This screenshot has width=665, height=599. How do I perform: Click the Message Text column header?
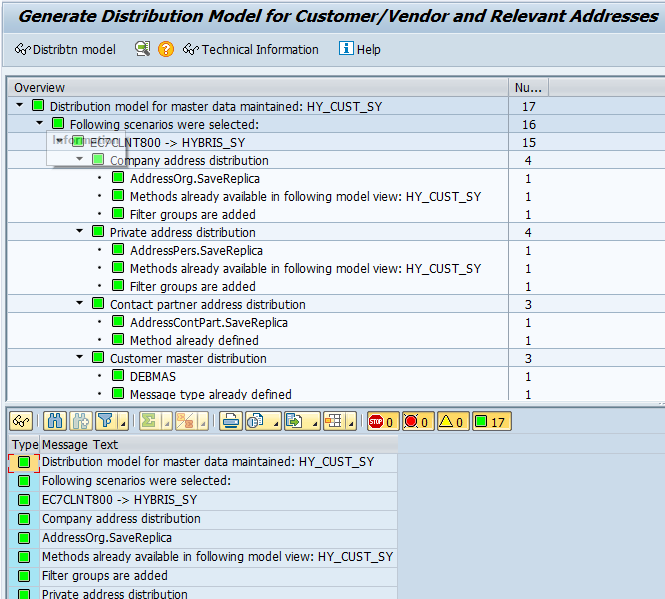(x=80, y=444)
